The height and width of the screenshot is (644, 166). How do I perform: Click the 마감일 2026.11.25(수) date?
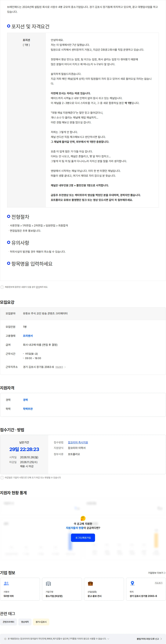pyautogui.click(x=29, y=462)
